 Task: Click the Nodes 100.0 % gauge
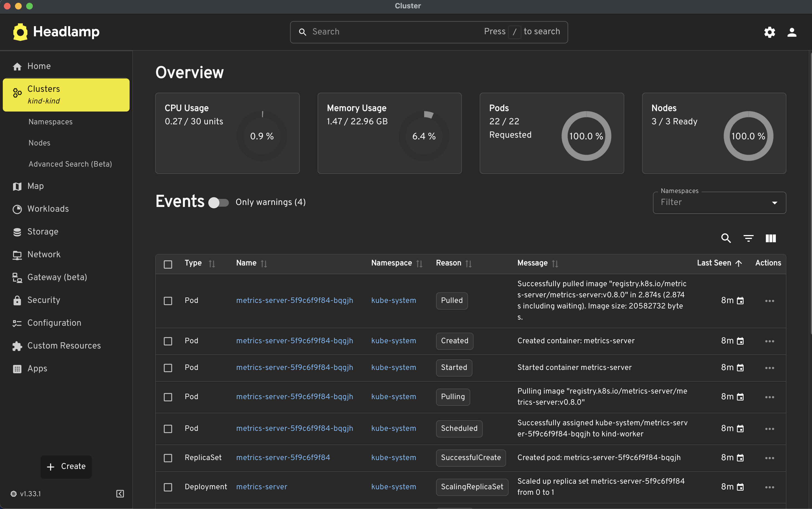(748, 136)
